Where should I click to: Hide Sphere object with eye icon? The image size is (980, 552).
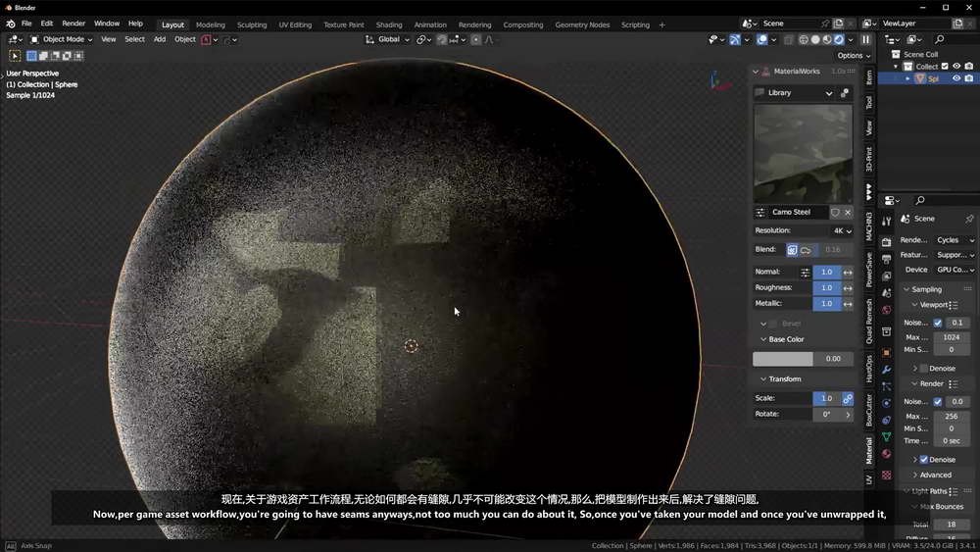pos(956,78)
